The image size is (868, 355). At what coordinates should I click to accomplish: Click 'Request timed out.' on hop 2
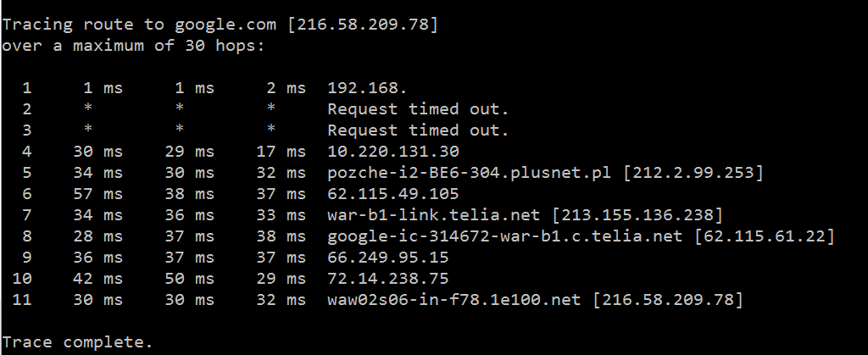coord(418,109)
